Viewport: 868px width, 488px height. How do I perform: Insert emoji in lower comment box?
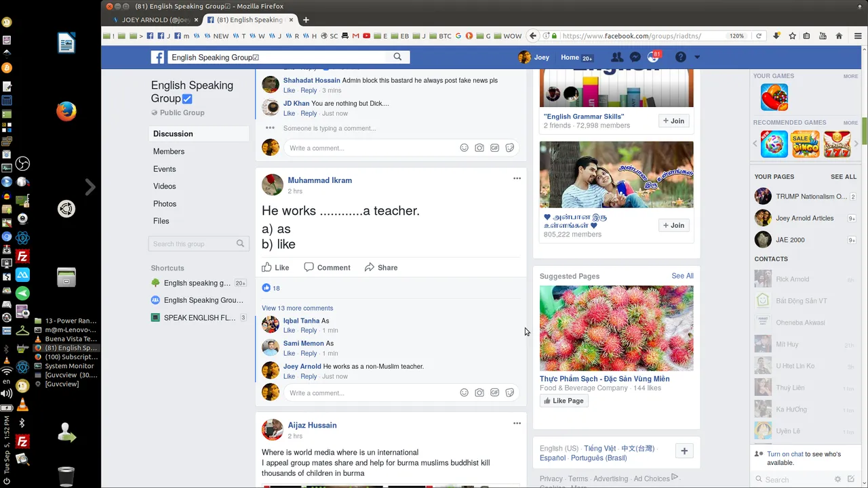pyautogui.click(x=464, y=392)
